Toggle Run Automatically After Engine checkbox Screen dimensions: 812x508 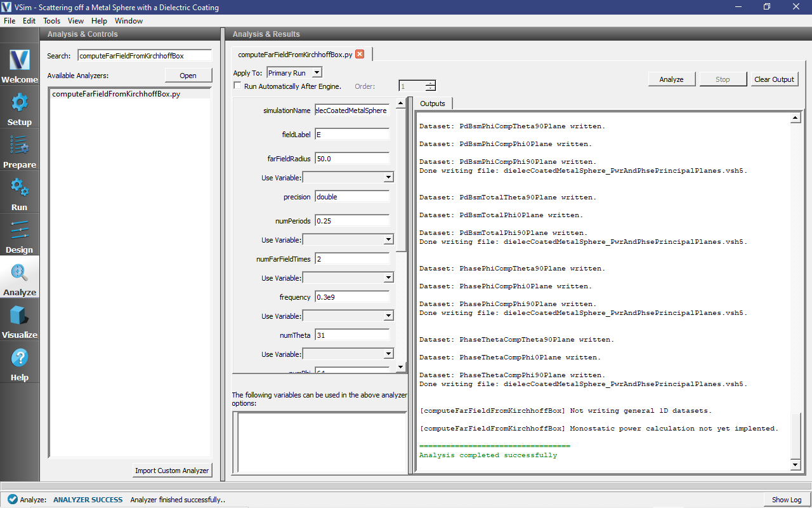(x=237, y=86)
